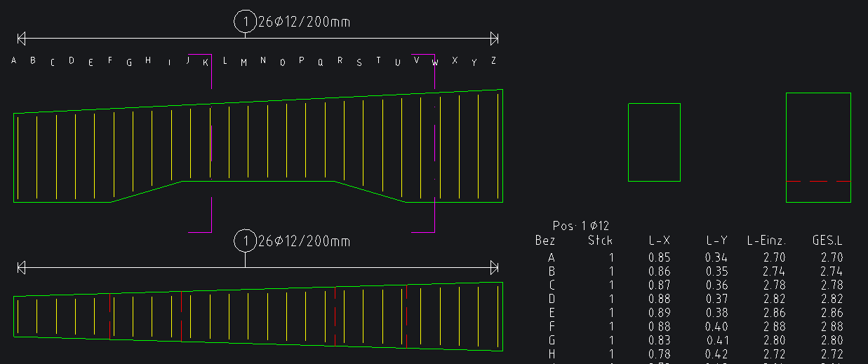Click the L-X column header
Viewport: 868px width, 364px height.
coord(660,241)
